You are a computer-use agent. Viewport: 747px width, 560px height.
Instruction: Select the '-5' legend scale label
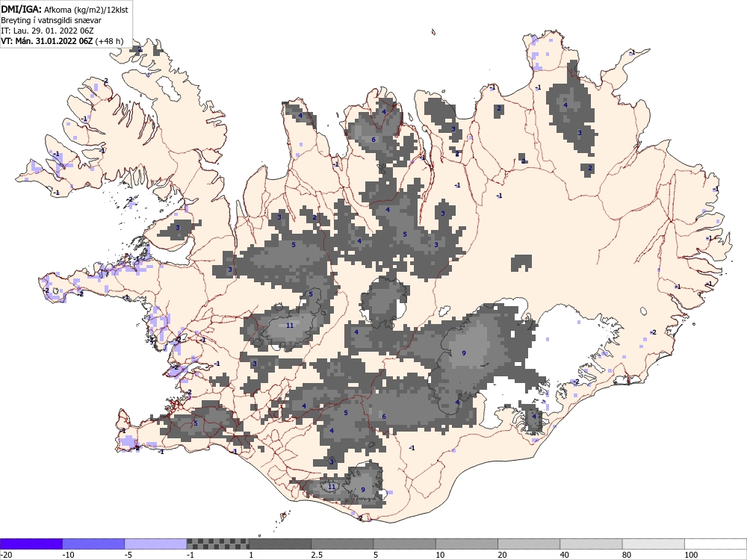[x=128, y=555]
